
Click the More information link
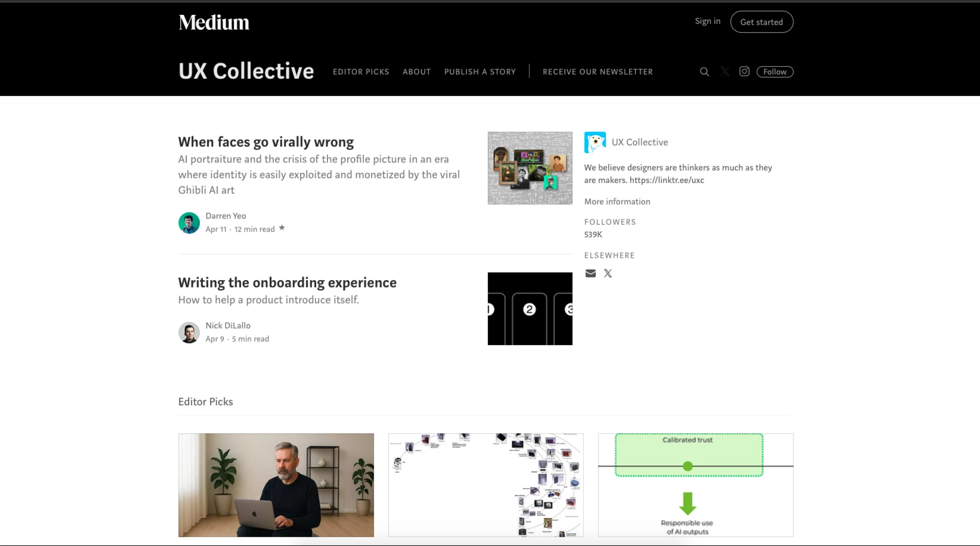tap(617, 202)
